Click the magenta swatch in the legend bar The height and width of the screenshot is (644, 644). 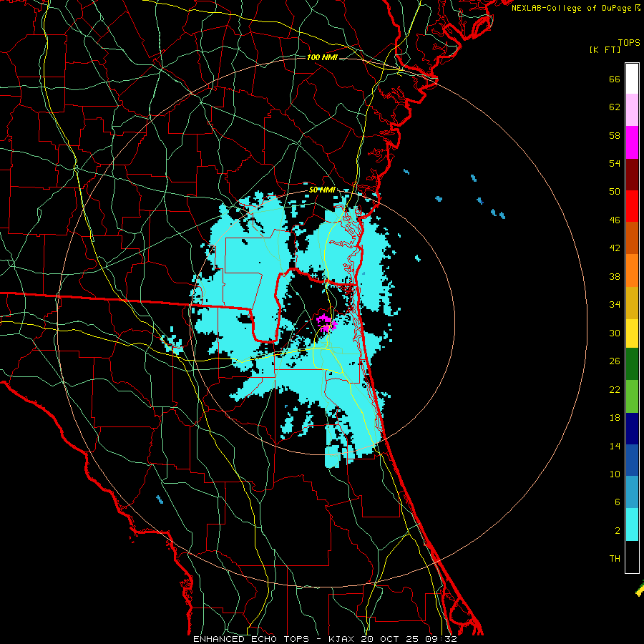coord(632,142)
